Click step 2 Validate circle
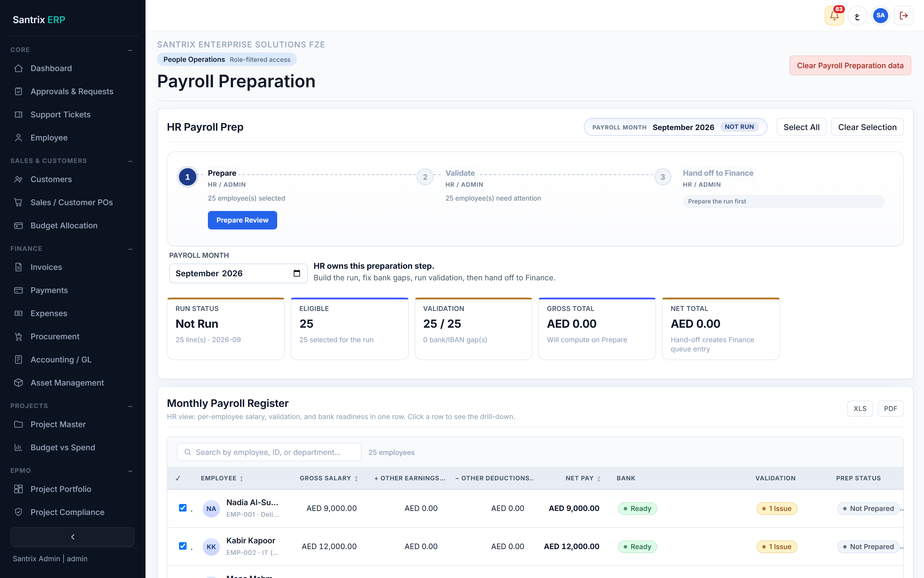The height and width of the screenshot is (578, 924). [x=425, y=177]
